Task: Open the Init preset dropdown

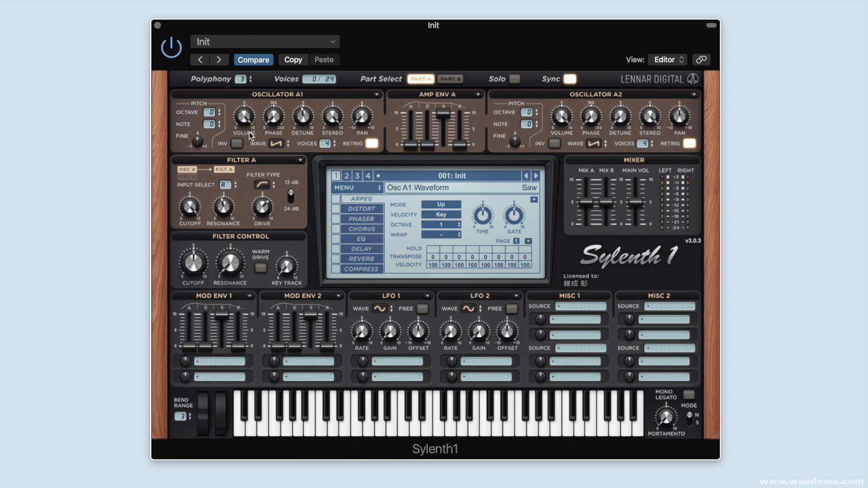Action: click(x=265, y=42)
